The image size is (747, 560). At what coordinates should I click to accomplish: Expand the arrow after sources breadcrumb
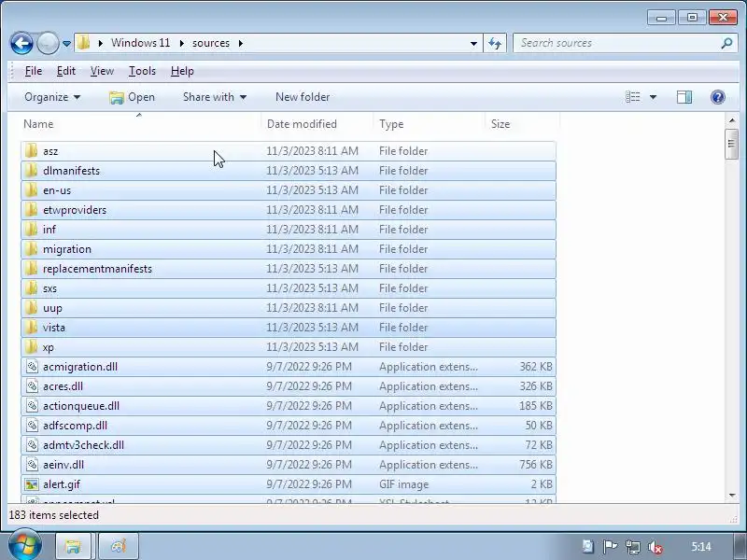pyautogui.click(x=241, y=43)
